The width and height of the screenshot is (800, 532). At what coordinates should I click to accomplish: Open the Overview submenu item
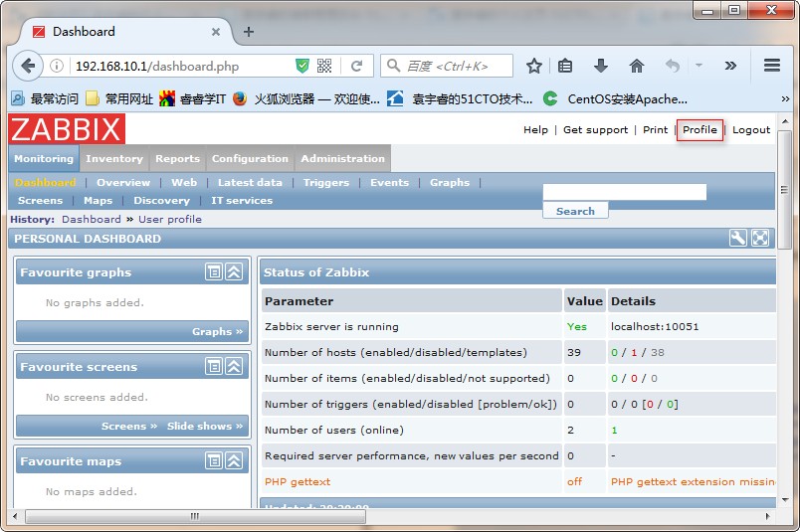(123, 183)
